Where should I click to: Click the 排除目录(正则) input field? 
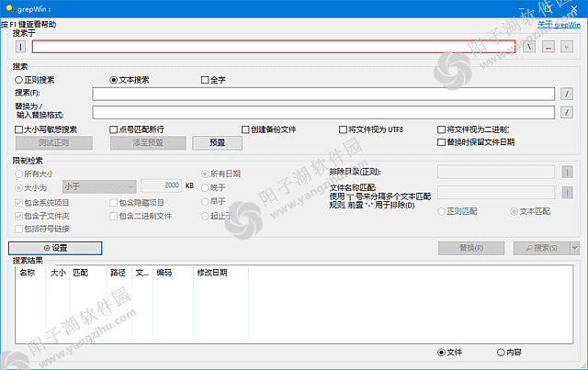click(496, 172)
